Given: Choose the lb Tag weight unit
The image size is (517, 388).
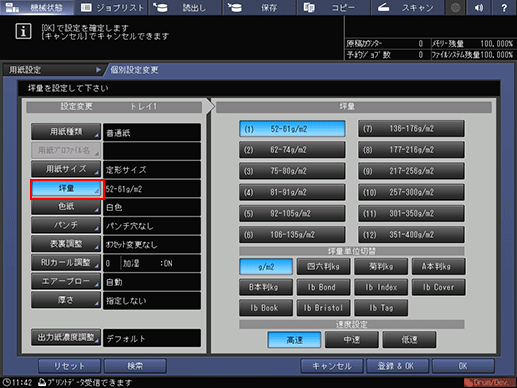Looking at the screenshot, I should [x=381, y=308].
